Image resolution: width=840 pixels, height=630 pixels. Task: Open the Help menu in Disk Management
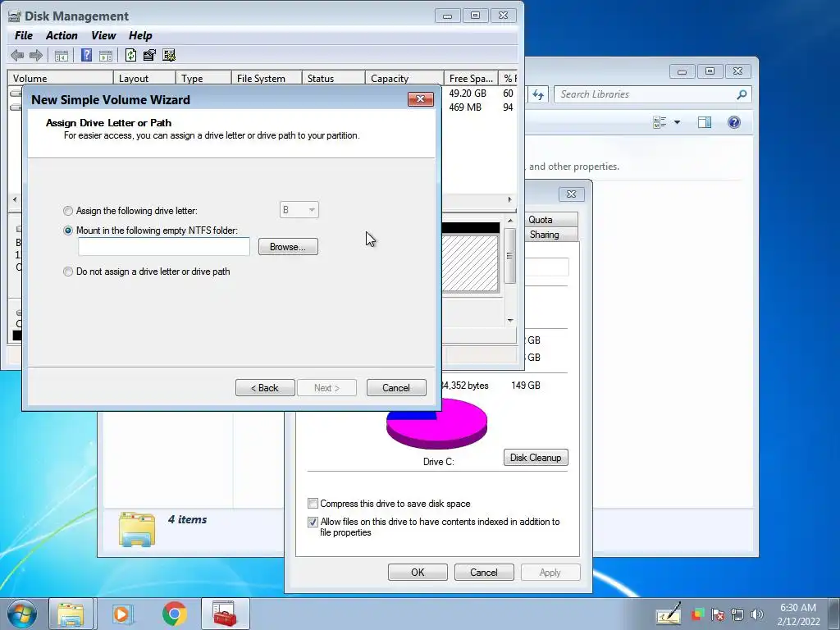pos(140,36)
